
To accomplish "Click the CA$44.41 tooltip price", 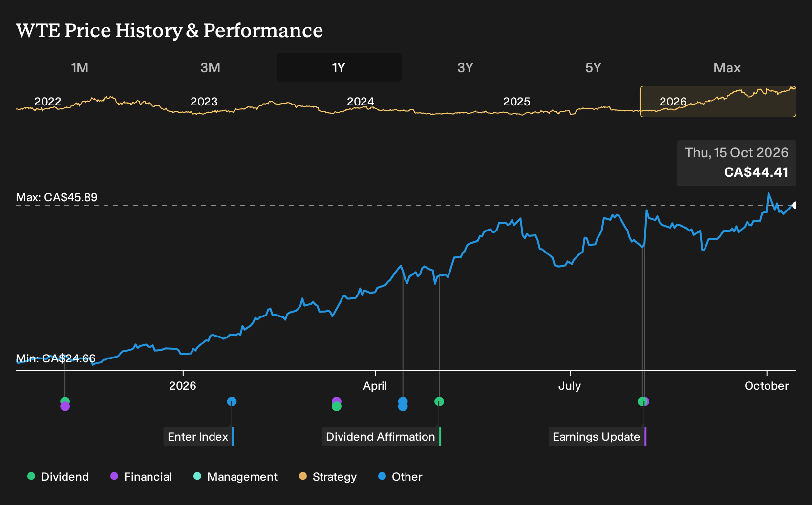I will [756, 172].
